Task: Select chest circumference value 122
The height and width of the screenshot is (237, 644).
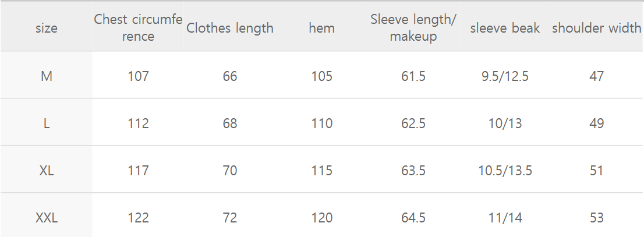Action: coord(139,218)
